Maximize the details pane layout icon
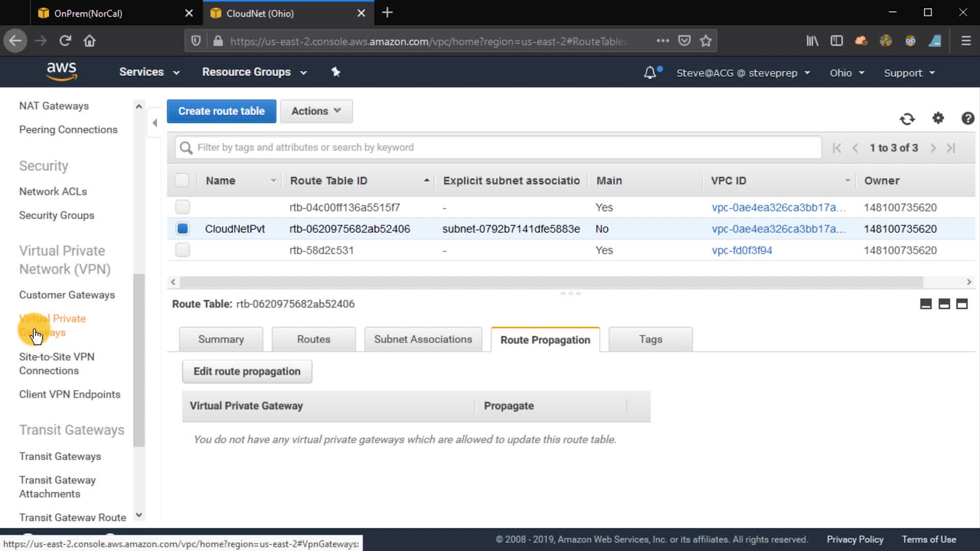The height and width of the screenshot is (551, 980). click(962, 304)
